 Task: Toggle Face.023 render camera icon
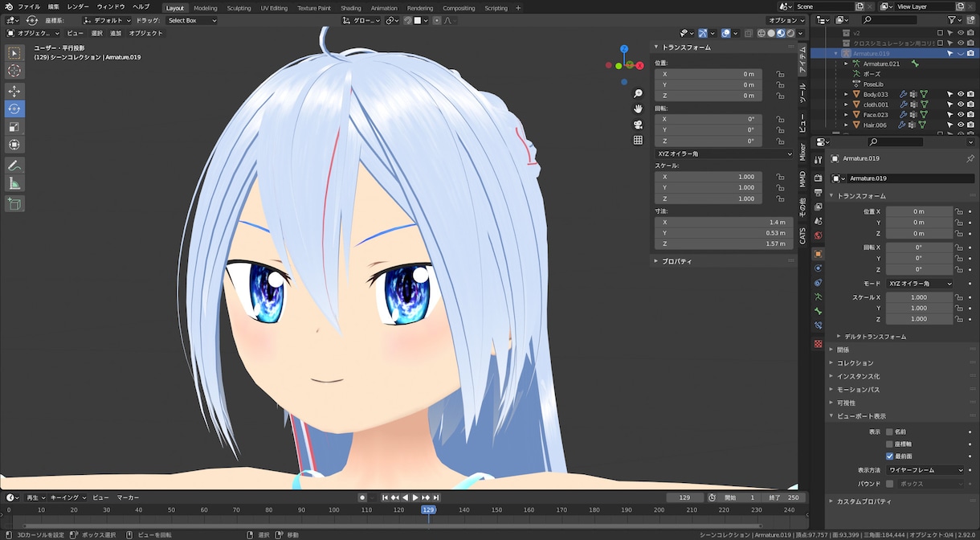point(970,115)
